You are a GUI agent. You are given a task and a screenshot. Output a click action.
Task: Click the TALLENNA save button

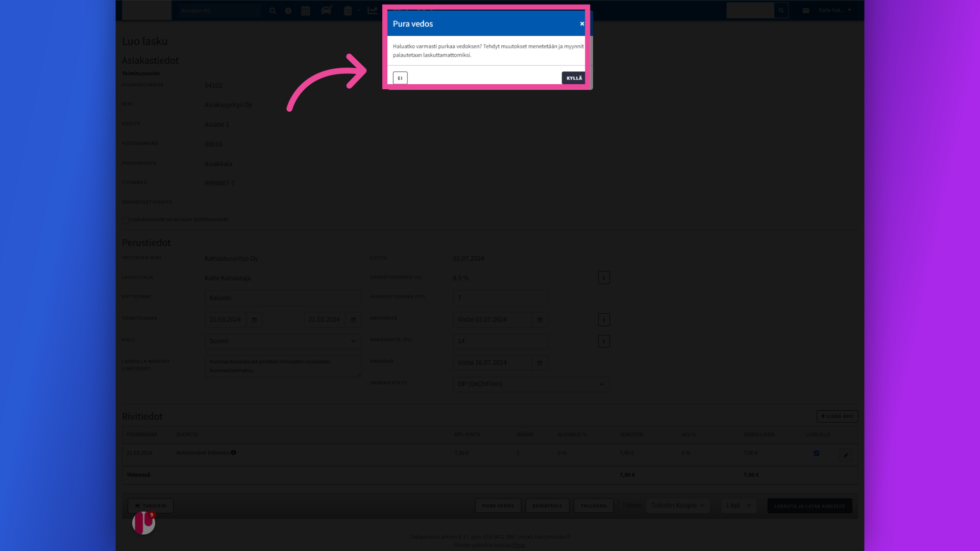pyautogui.click(x=594, y=506)
